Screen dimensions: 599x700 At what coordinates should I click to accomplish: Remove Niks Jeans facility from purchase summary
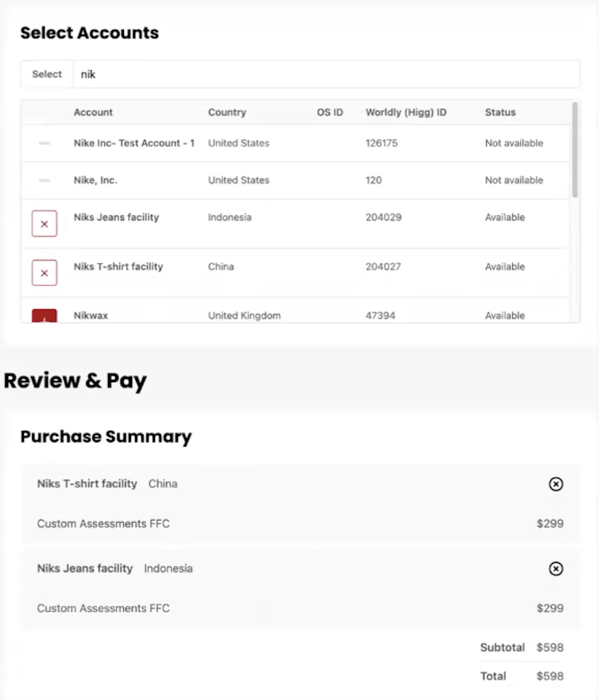point(555,569)
